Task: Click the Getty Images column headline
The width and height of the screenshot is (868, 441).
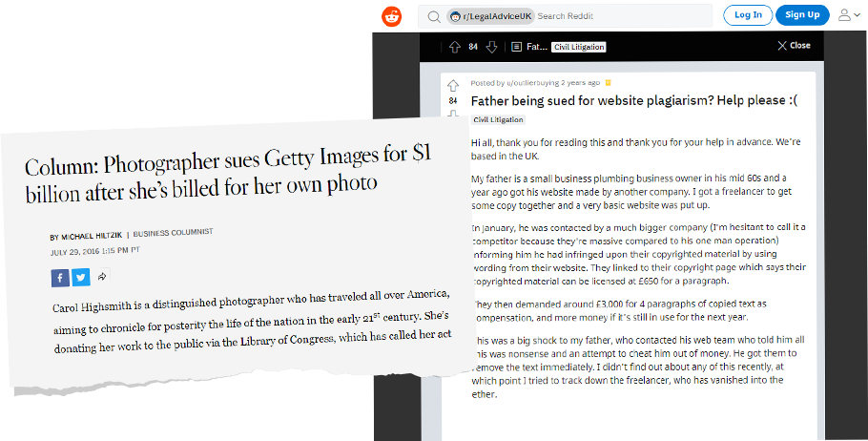Action: [228, 173]
